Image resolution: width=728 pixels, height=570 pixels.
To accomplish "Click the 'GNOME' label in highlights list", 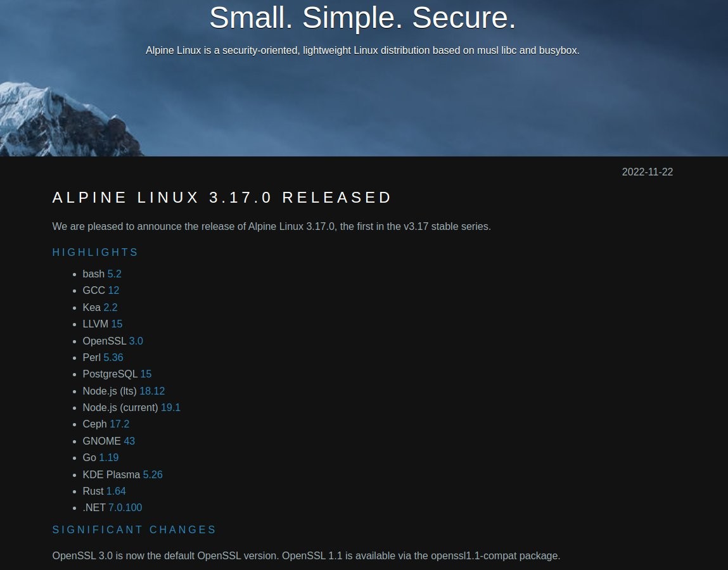I will (x=101, y=441).
